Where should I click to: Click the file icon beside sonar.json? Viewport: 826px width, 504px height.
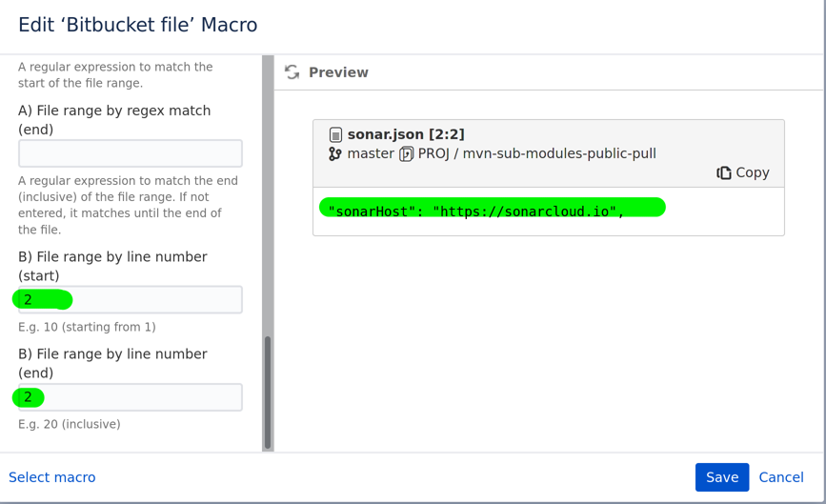(x=335, y=135)
